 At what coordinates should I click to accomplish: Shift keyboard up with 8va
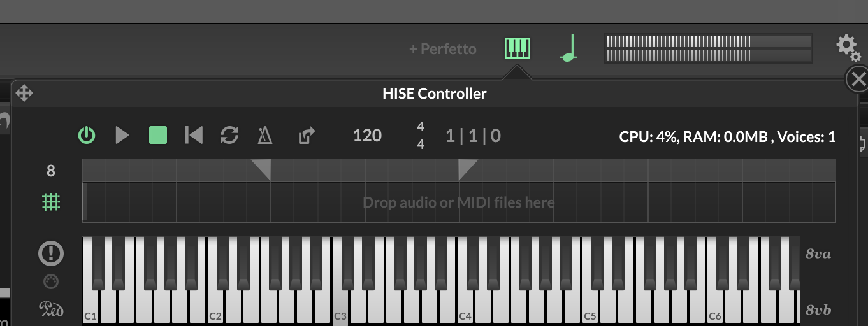tap(818, 254)
